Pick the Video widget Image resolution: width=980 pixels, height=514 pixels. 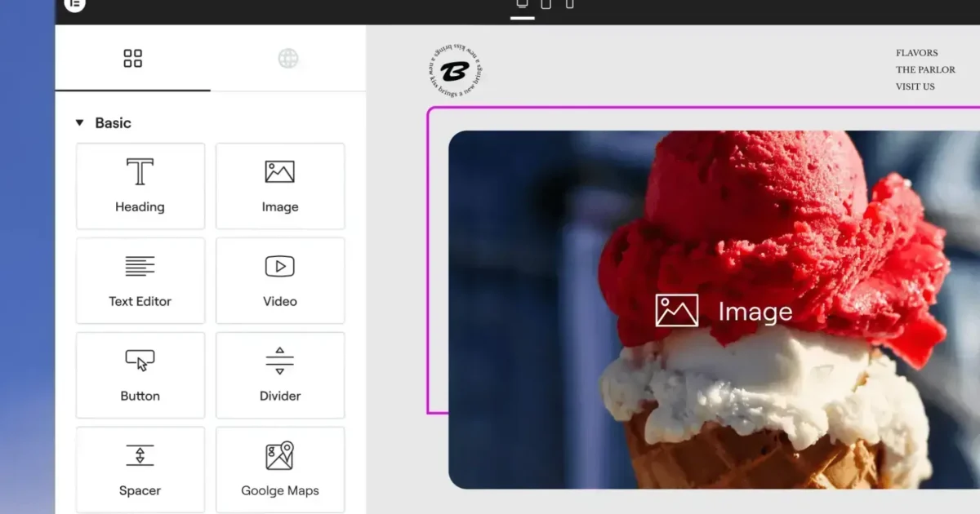[x=280, y=281]
